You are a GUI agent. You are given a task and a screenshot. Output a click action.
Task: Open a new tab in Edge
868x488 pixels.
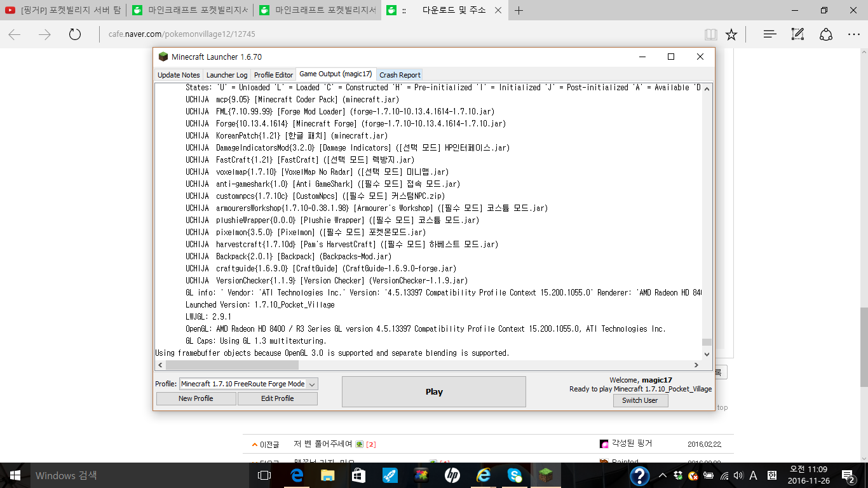pos(519,10)
